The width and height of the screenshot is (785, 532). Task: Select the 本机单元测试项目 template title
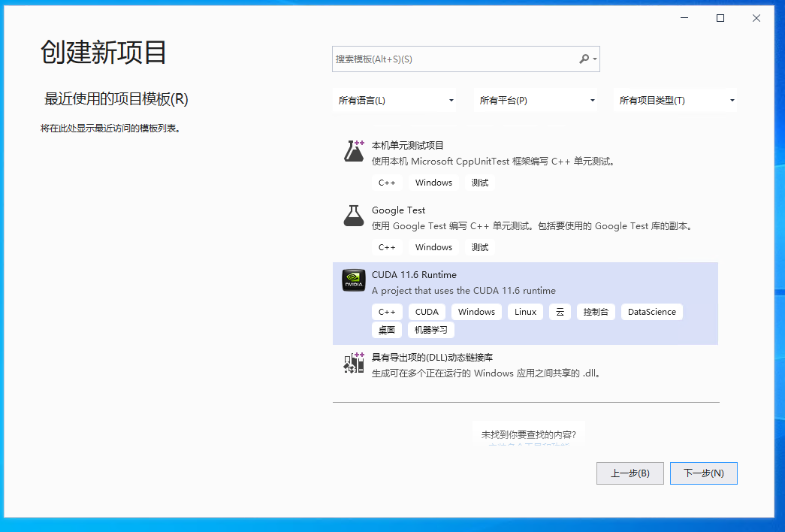point(407,146)
